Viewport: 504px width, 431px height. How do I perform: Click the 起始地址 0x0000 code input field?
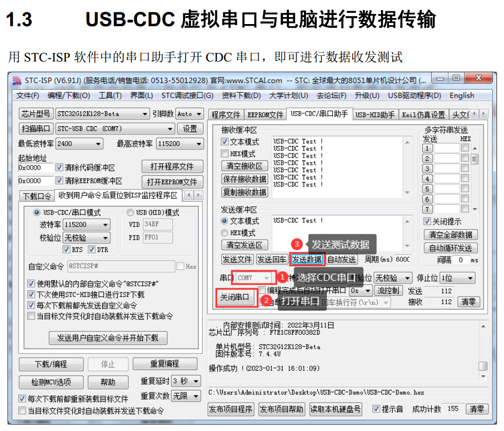pos(36,167)
